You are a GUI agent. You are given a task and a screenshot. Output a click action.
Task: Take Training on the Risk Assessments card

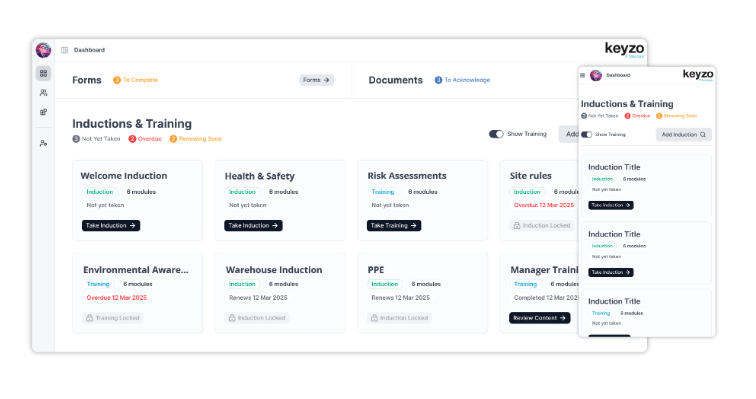click(394, 226)
